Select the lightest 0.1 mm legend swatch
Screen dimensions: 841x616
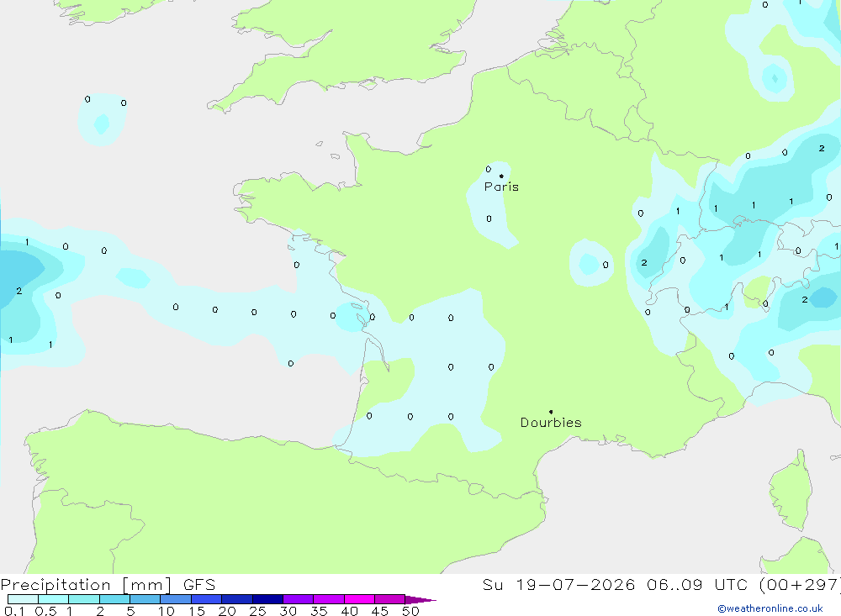click(x=23, y=599)
